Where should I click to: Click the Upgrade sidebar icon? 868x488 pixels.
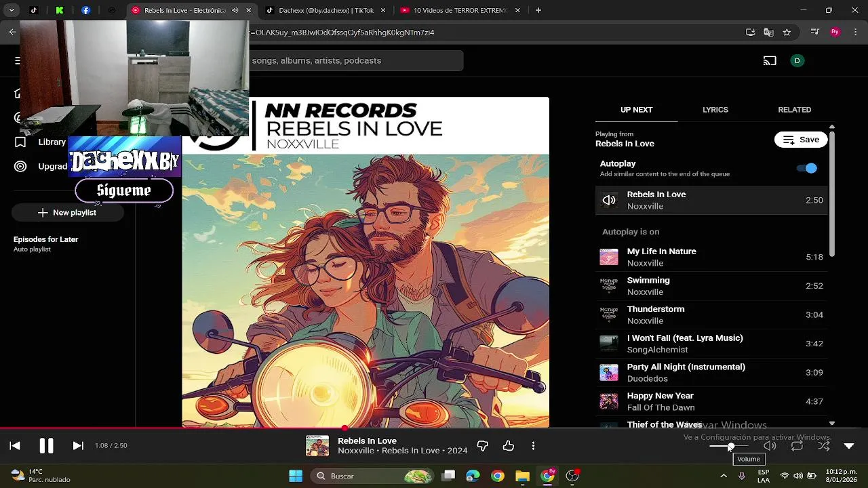pyautogui.click(x=20, y=166)
